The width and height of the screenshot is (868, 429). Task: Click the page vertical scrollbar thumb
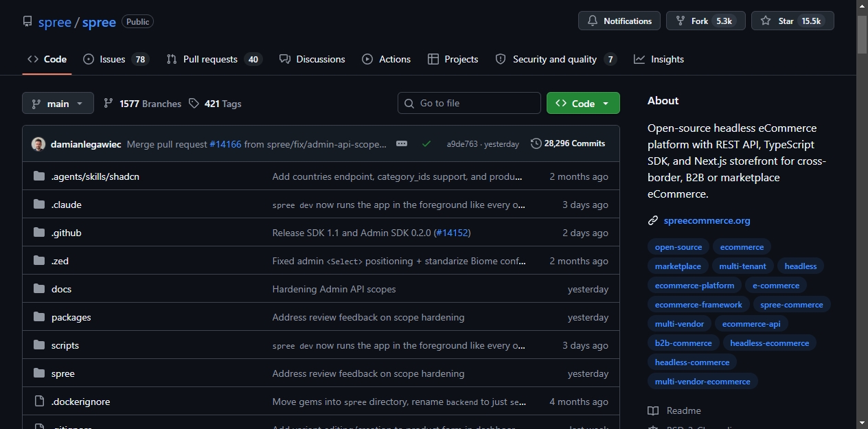pos(862,34)
